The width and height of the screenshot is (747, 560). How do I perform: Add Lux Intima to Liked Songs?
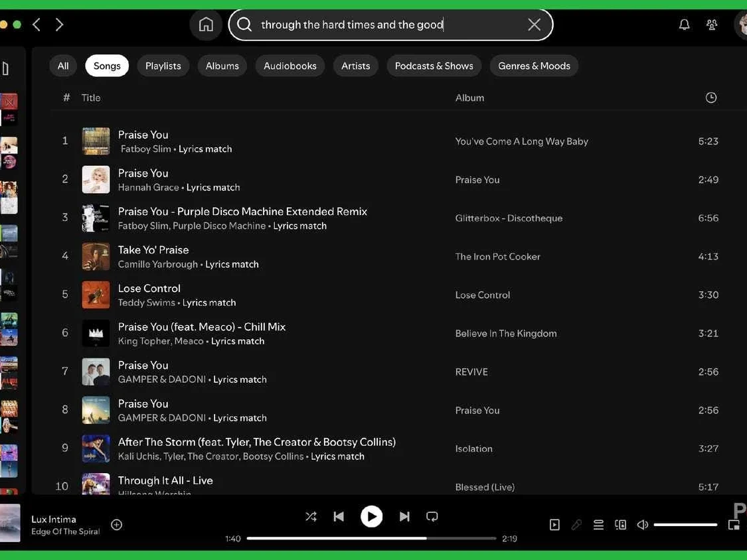[116, 524]
